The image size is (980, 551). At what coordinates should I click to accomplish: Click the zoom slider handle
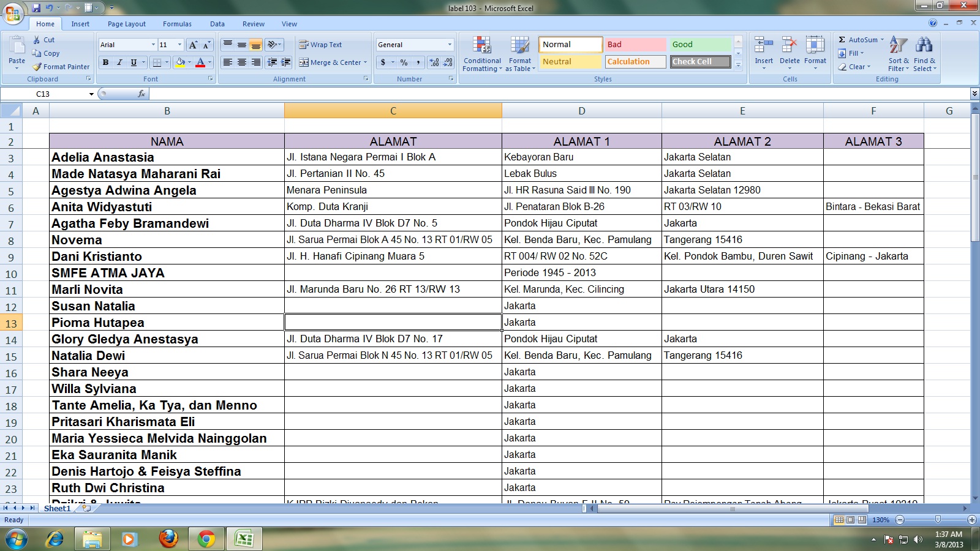938,520
